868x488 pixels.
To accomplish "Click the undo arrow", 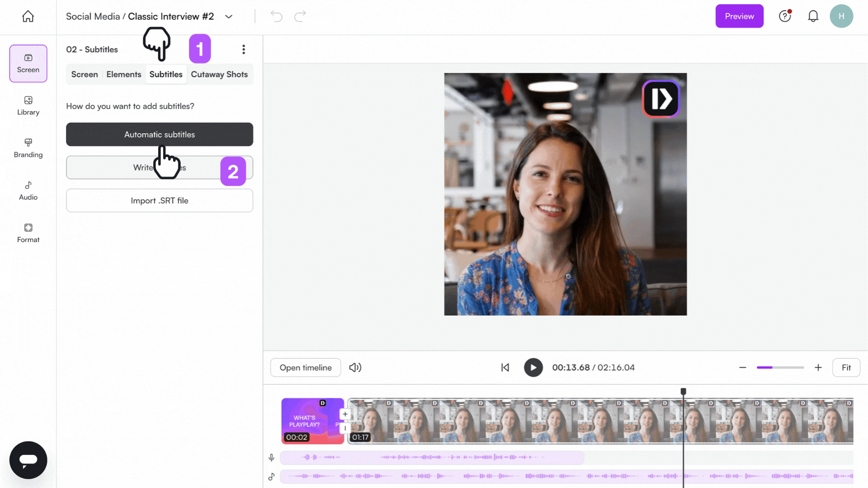I will tap(276, 16).
